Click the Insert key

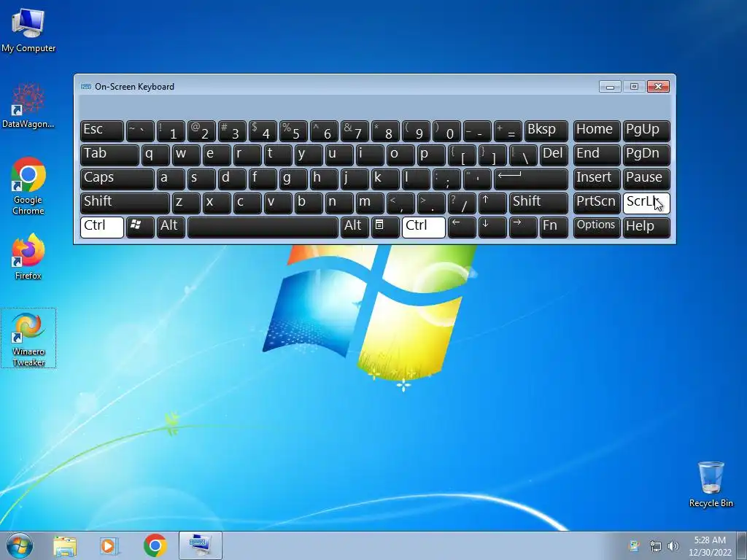[597, 179]
